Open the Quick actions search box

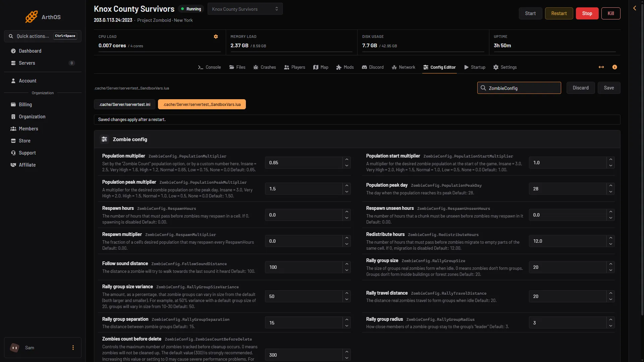point(43,36)
